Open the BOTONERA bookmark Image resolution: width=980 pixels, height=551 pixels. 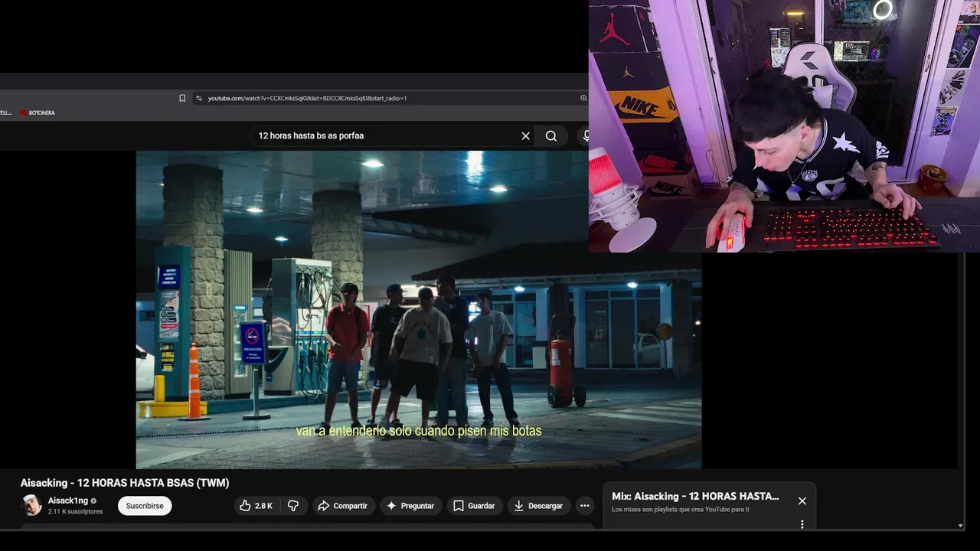37,112
